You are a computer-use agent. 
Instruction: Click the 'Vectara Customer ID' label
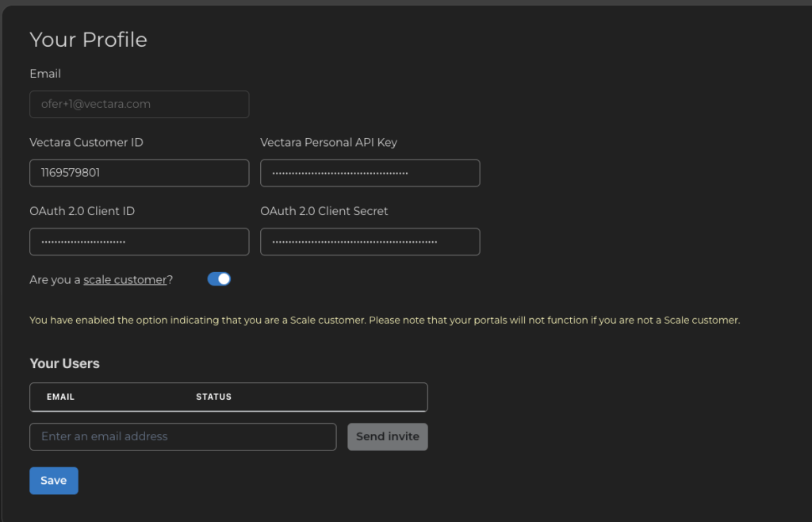coord(86,143)
